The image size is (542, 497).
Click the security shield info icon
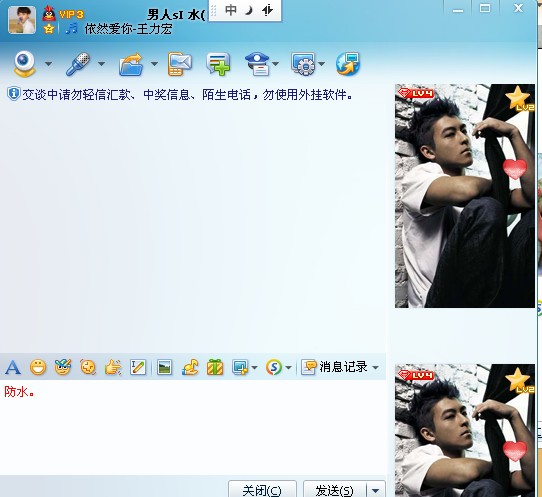[13, 94]
